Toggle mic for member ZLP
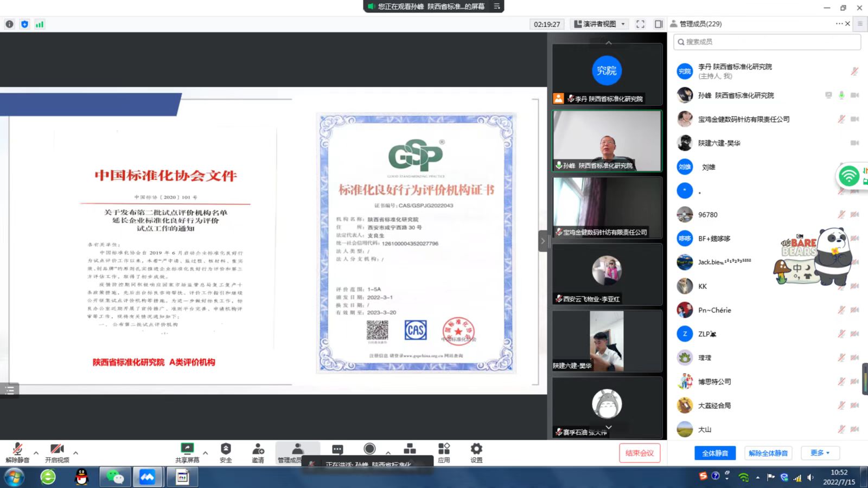868x488 pixels. pos(841,334)
